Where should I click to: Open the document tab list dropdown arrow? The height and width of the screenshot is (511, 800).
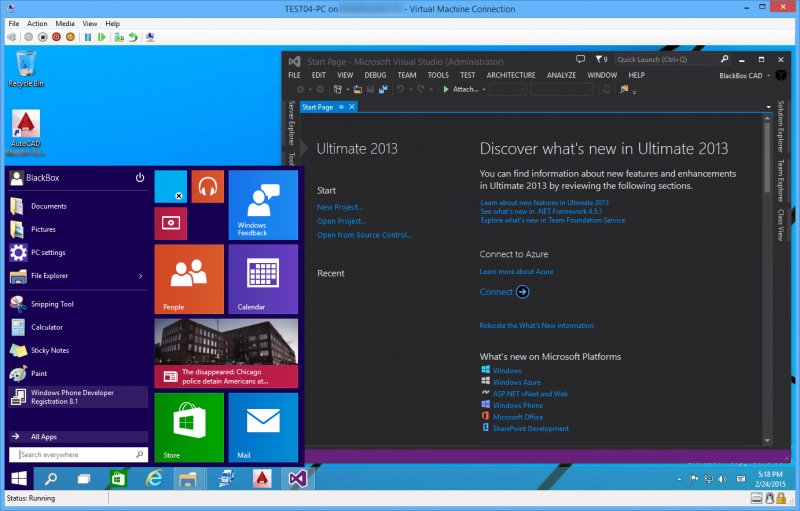768,107
